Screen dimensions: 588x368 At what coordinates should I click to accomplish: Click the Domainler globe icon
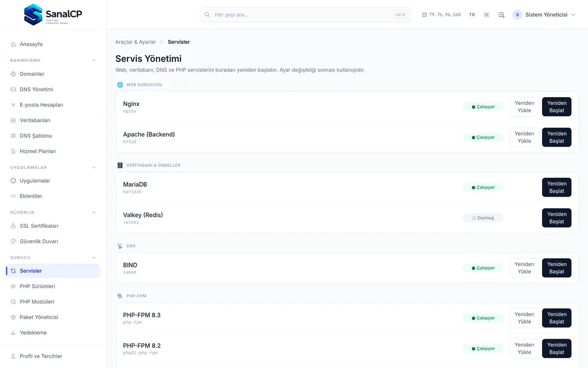coord(13,74)
